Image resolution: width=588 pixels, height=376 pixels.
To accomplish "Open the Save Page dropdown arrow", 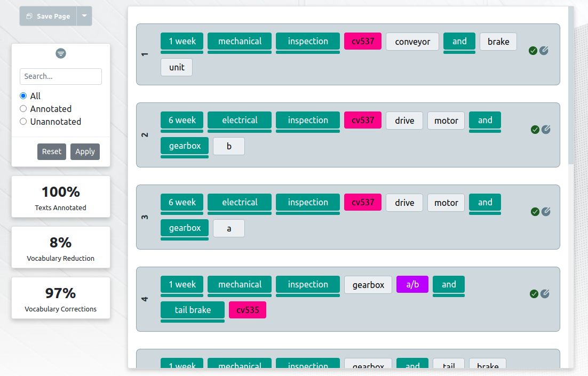I will 84,16.
